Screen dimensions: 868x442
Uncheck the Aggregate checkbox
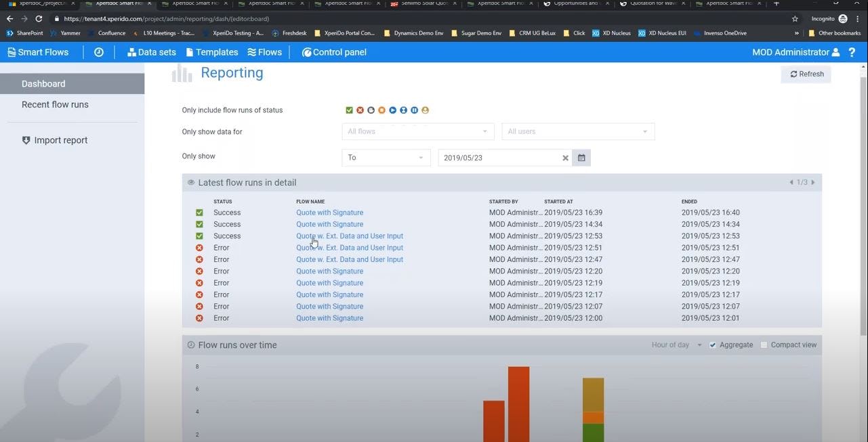pos(713,345)
